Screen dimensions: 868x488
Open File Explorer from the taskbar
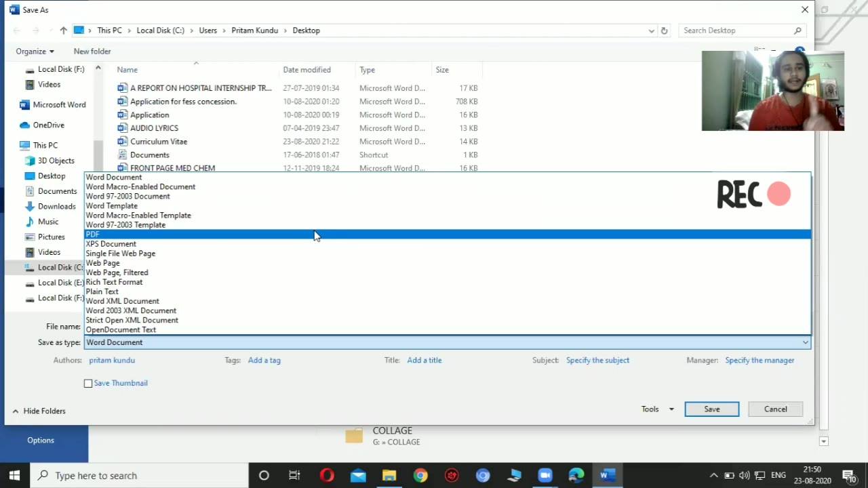tap(389, 475)
